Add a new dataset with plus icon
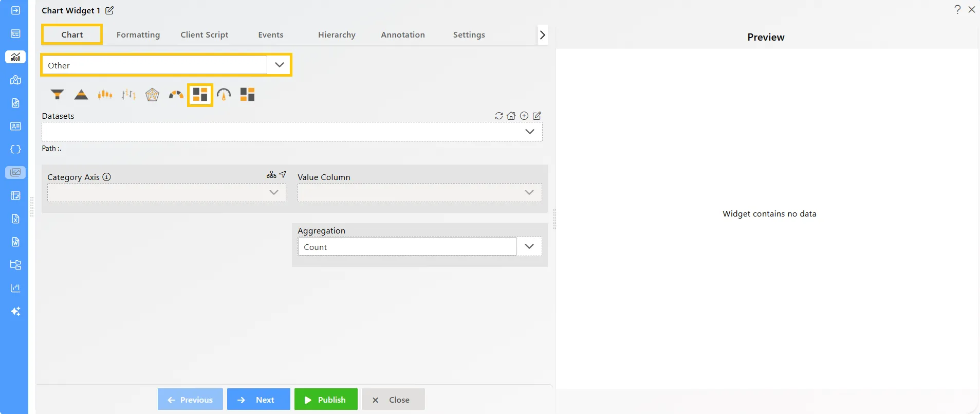This screenshot has height=414, width=980. (x=524, y=116)
